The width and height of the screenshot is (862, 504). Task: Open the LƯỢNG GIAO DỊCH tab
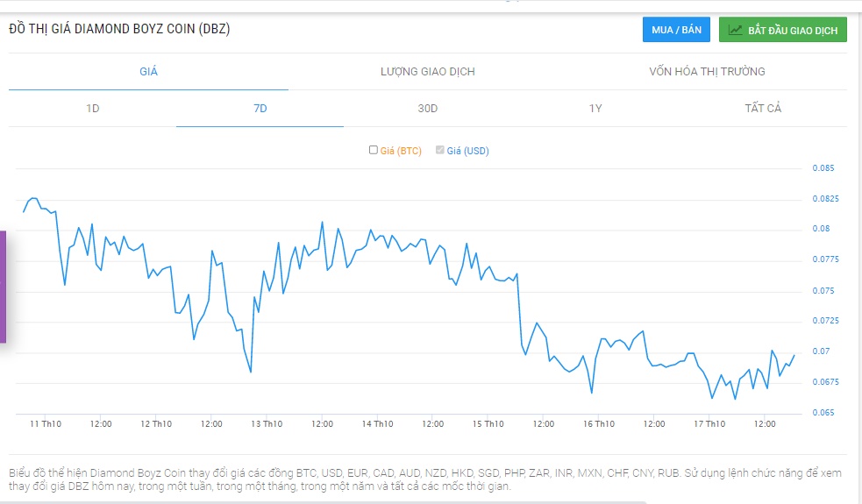(428, 72)
